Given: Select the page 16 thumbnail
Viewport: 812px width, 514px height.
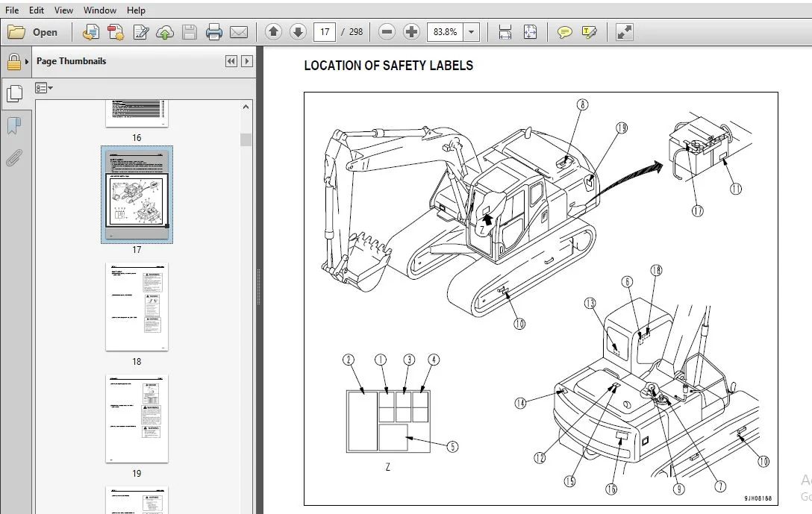Looking at the screenshot, I should pyautogui.click(x=137, y=113).
